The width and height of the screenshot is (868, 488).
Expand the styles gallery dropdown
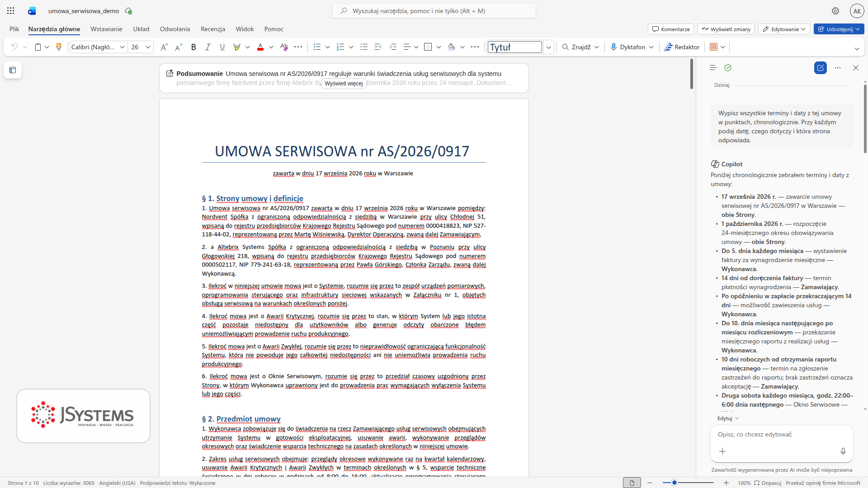[x=548, y=47]
